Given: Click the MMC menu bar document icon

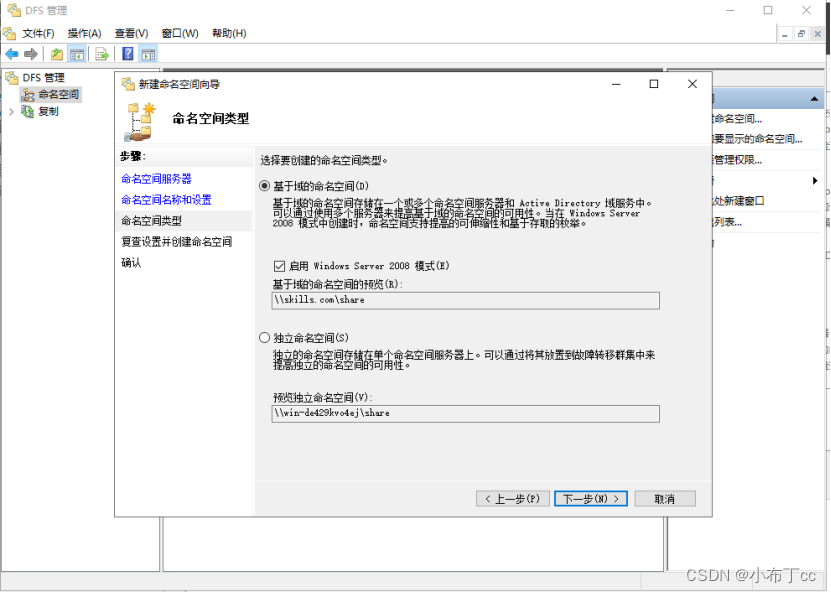Looking at the screenshot, I should tap(10, 33).
